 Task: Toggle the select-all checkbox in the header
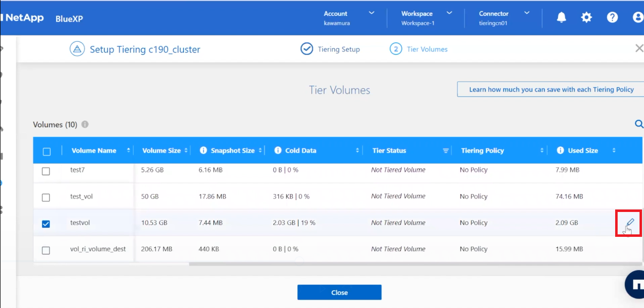tap(46, 151)
